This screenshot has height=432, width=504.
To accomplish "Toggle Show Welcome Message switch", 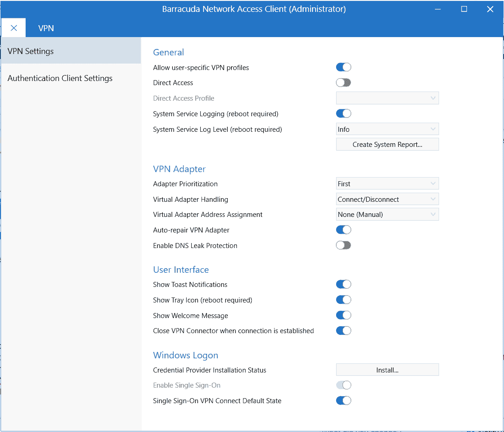I will pos(343,315).
